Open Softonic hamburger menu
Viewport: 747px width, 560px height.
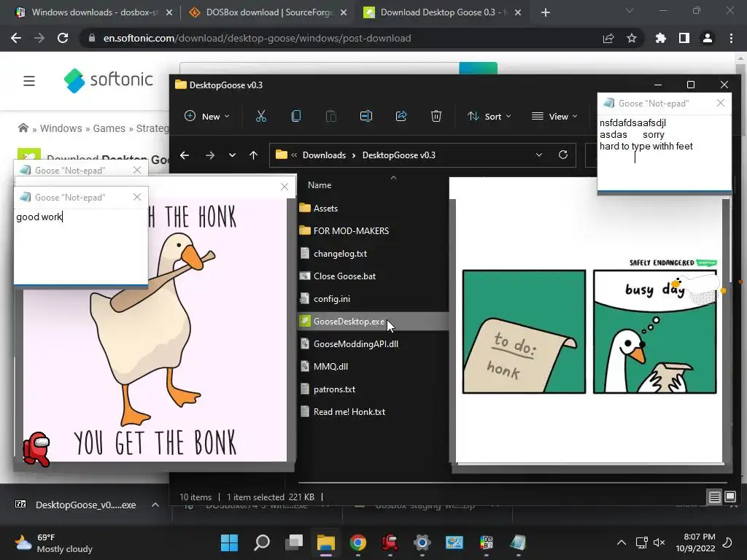[29, 81]
